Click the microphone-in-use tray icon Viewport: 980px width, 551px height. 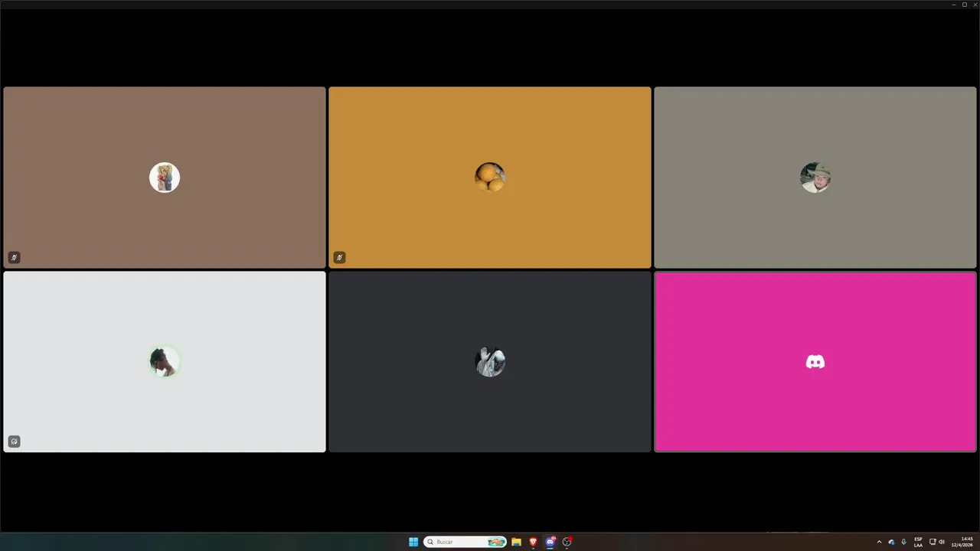coord(903,542)
